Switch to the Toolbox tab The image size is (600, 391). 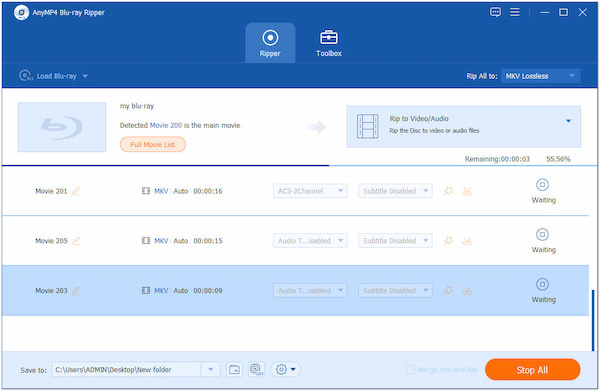329,43
